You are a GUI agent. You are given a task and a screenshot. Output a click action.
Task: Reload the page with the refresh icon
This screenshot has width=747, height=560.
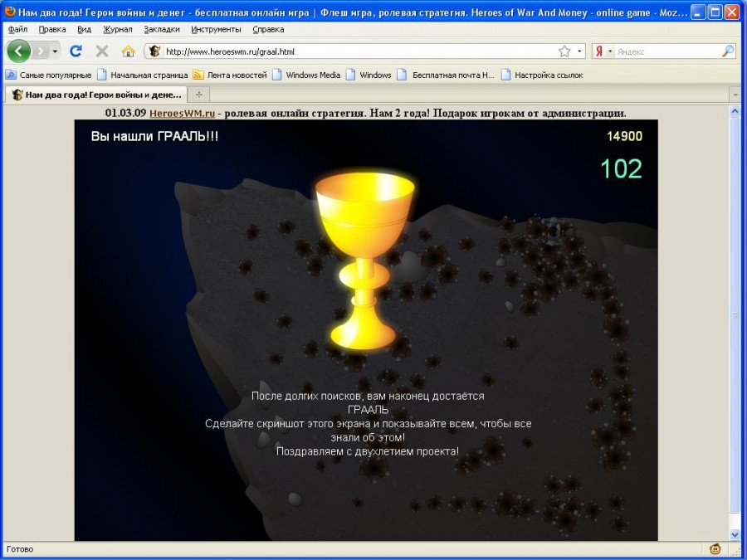click(x=76, y=51)
